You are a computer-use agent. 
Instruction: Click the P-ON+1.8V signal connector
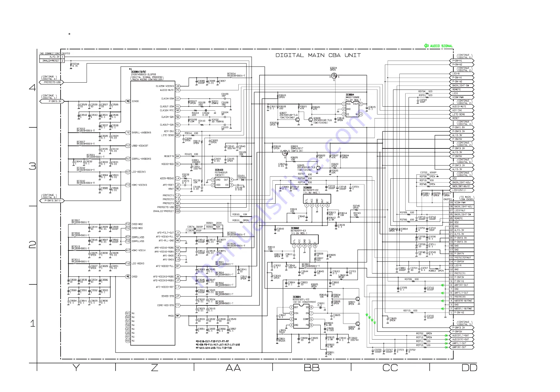tap(462, 127)
